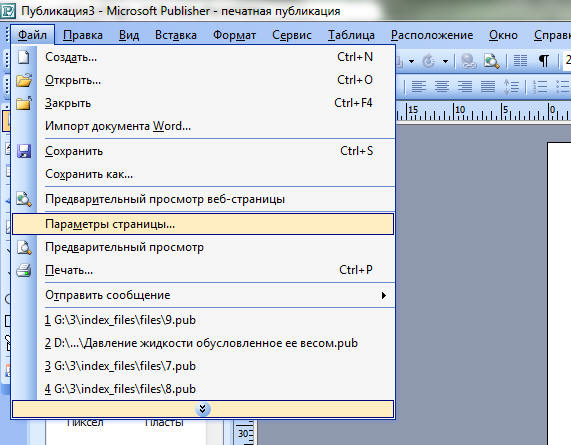Image resolution: width=571 pixels, height=445 pixels.
Task: Click the folder icon beside Закрыть
Action: pos(24,103)
